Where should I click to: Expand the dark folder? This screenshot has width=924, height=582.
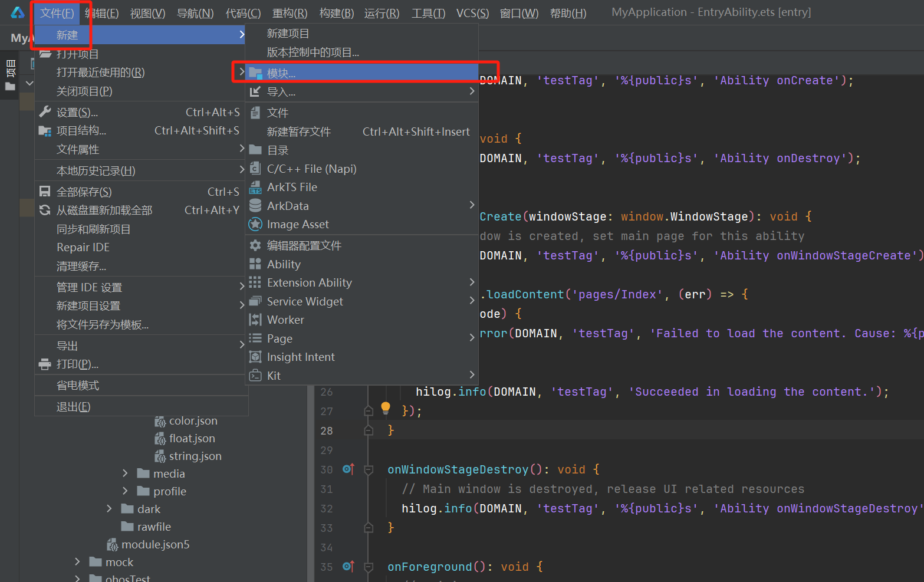109,509
